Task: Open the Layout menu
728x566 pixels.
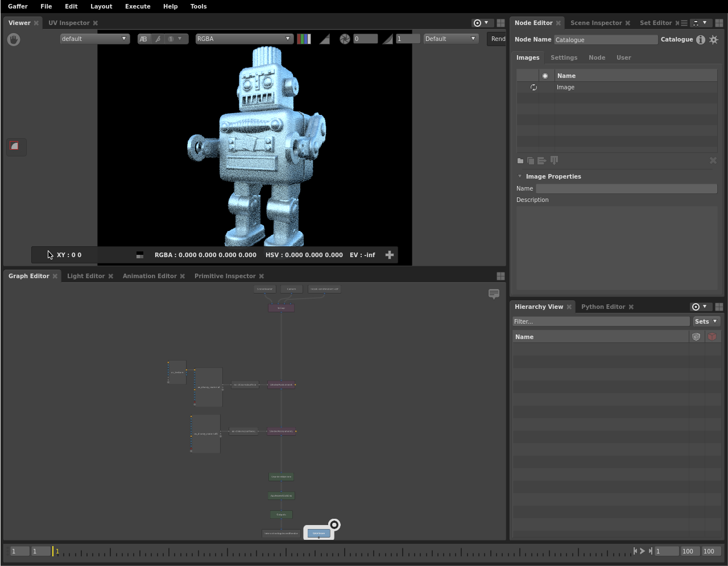Action: click(x=101, y=6)
